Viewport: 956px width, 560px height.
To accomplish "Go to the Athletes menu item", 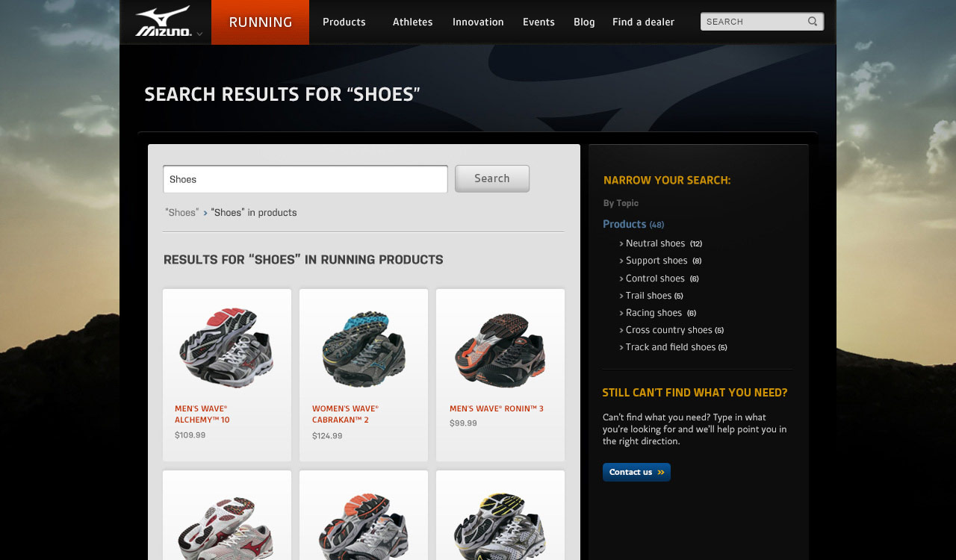I will (x=412, y=22).
